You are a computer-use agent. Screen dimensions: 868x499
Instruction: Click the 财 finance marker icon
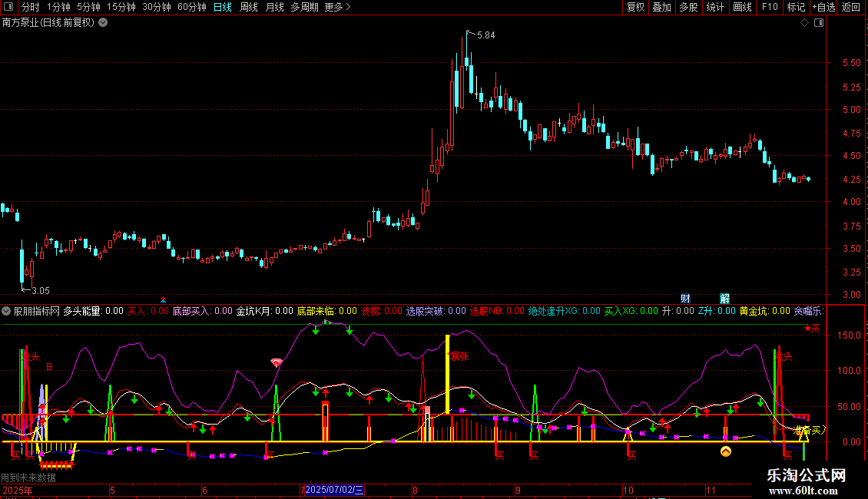[685, 298]
